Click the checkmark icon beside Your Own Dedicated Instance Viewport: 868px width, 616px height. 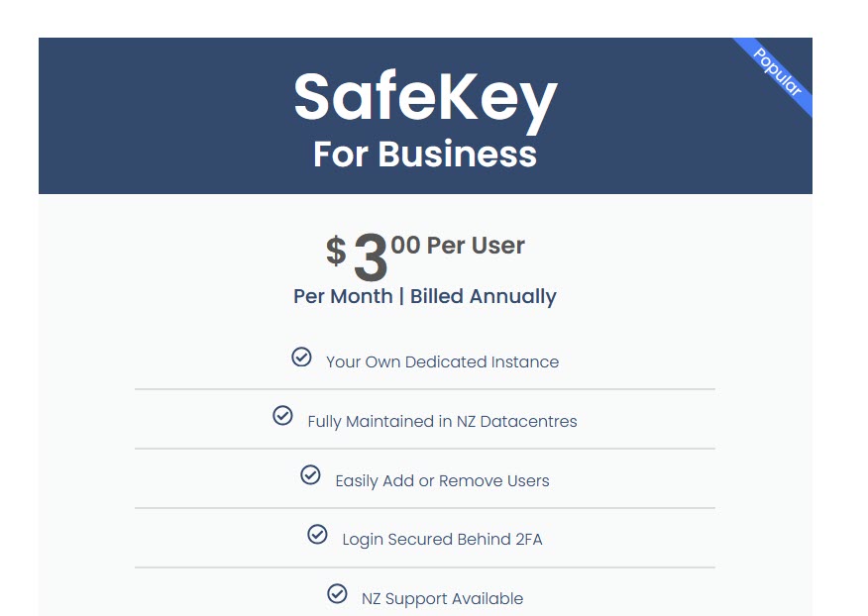pyautogui.click(x=302, y=358)
